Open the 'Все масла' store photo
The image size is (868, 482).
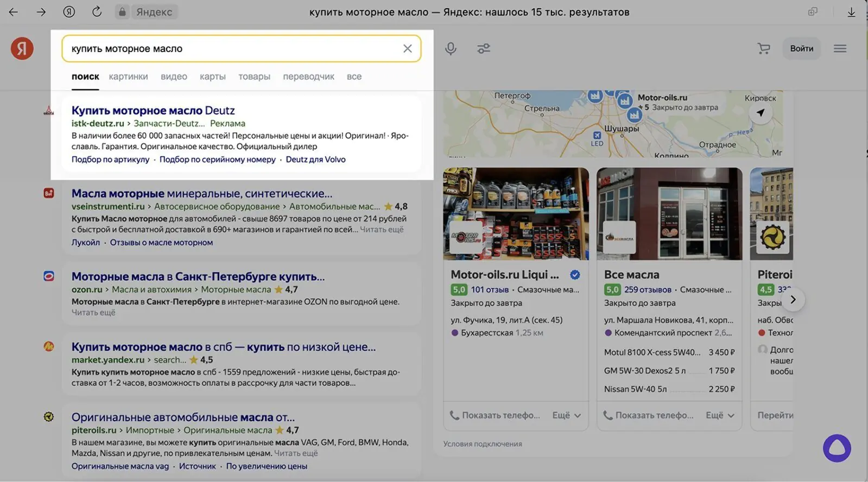pos(669,214)
